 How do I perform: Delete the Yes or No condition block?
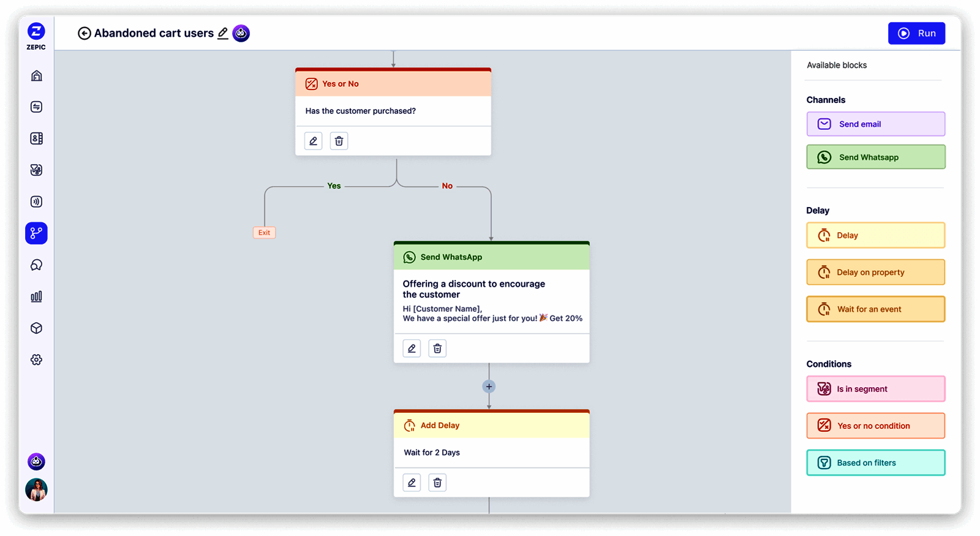(x=339, y=141)
